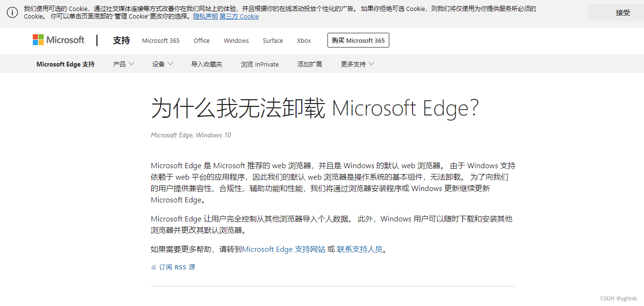Open the 第三方 Cookie link
The image size is (644, 306).
click(239, 16)
